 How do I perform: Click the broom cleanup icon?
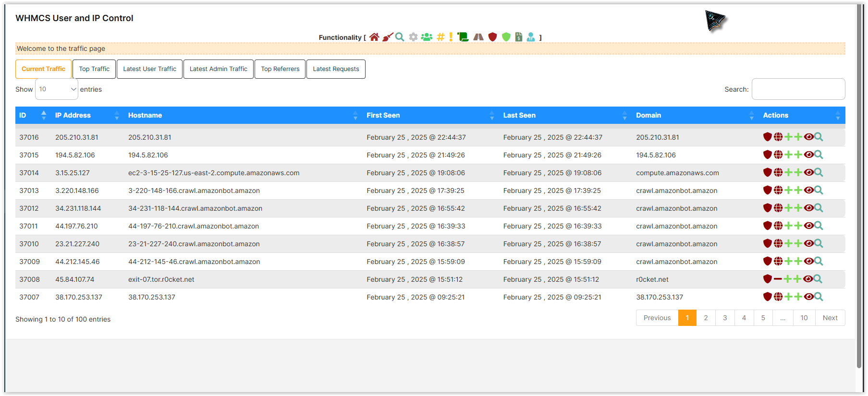(x=388, y=37)
